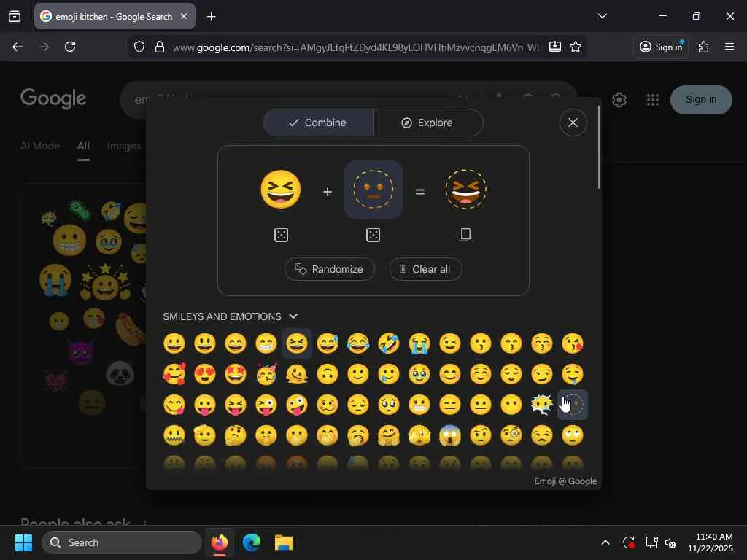Open the Images search tab
Viewport: 747px width, 560px height.
(124, 146)
